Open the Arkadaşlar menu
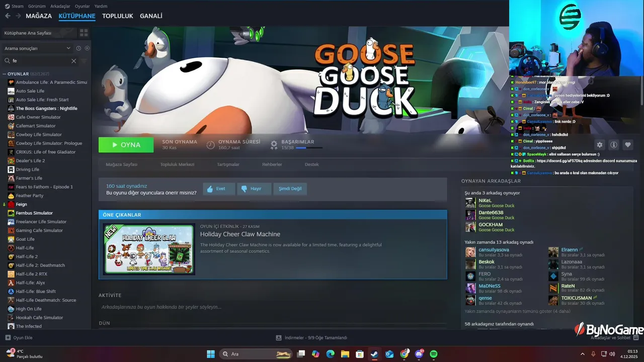The image size is (644, 362). pos(60,6)
